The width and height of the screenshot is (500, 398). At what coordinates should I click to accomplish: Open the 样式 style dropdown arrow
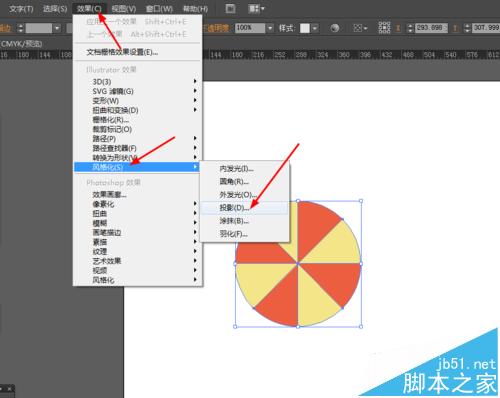(315, 28)
